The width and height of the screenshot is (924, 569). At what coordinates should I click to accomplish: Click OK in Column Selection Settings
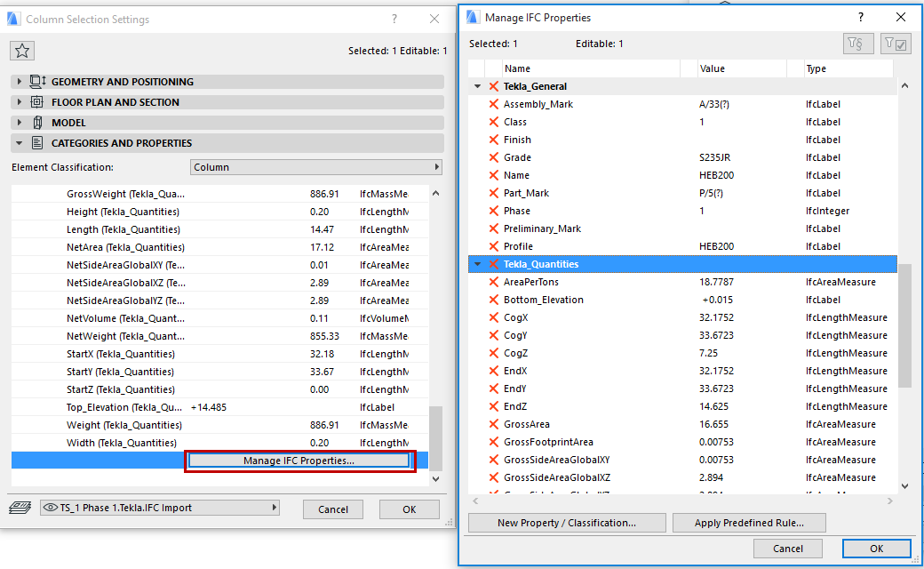[409, 509]
